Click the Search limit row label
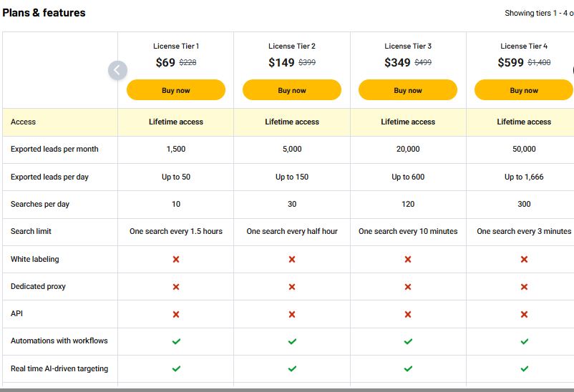The height and width of the screenshot is (392, 574). 31,231
